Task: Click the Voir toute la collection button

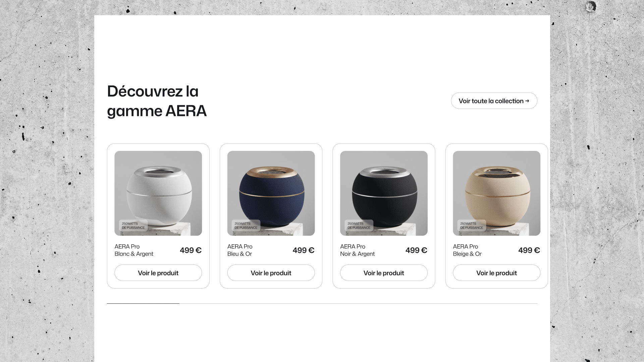Action: (x=494, y=101)
